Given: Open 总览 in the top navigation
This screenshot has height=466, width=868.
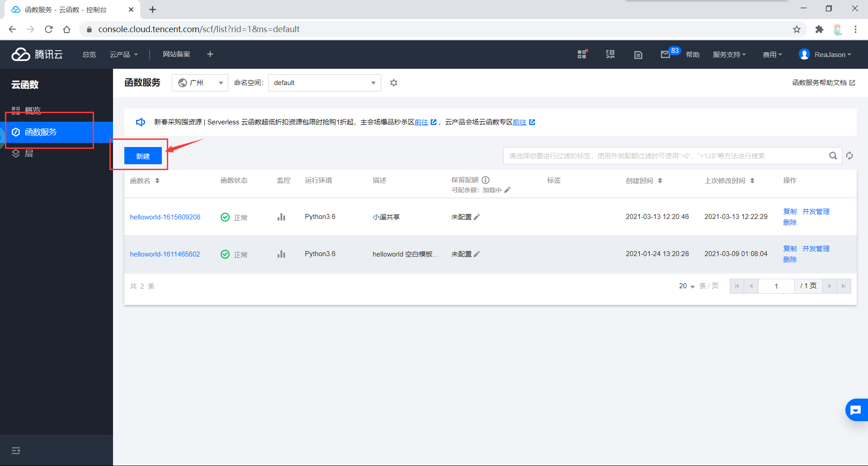Looking at the screenshot, I should point(90,54).
